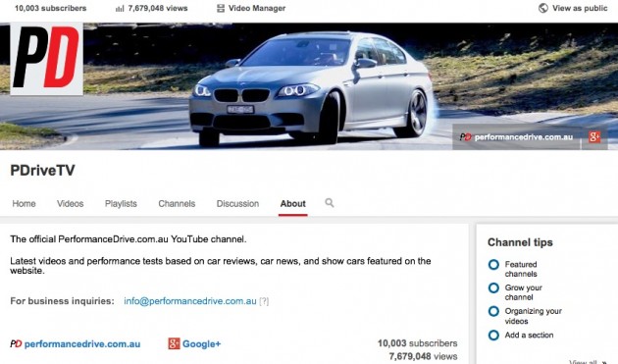
Task: Click the BMW banner image
Action: point(309,86)
